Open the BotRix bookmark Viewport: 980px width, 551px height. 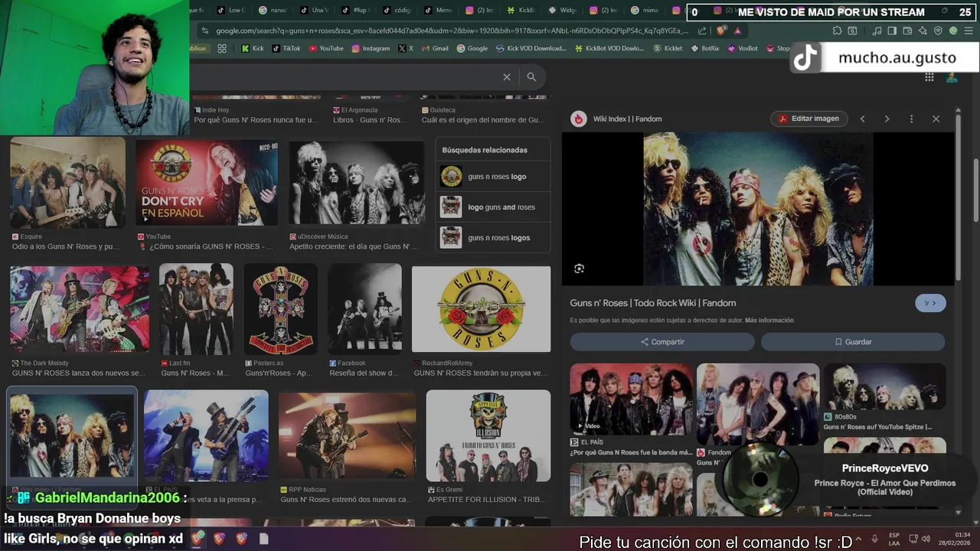(x=704, y=48)
